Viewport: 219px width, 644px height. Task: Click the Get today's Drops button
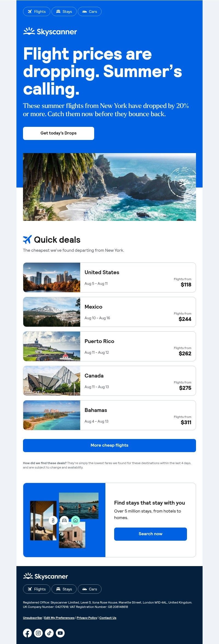point(59,133)
